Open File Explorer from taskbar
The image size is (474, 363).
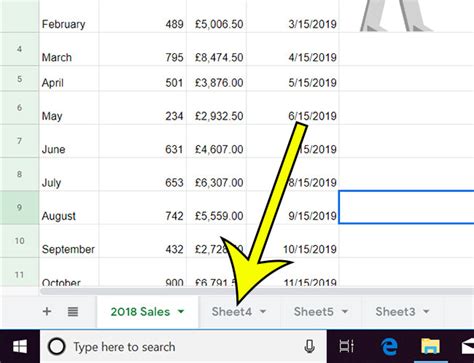pyautogui.click(x=430, y=347)
